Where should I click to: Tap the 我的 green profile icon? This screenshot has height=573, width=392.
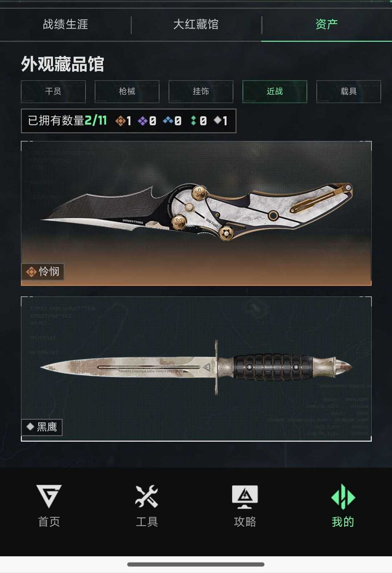pos(343,496)
